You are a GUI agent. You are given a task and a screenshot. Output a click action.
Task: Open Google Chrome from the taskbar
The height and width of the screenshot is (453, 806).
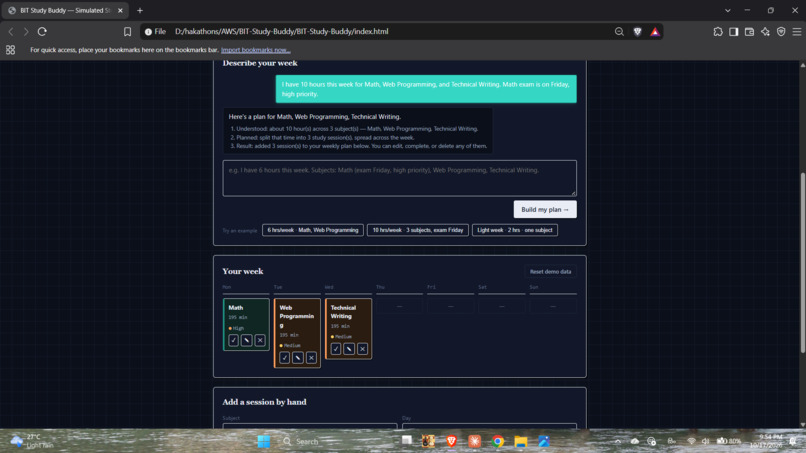[x=498, y=441]
